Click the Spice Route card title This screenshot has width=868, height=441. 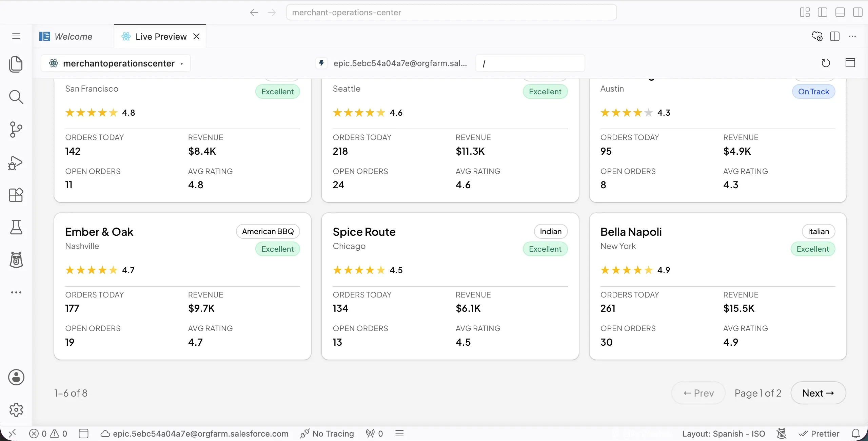point(364,232)
